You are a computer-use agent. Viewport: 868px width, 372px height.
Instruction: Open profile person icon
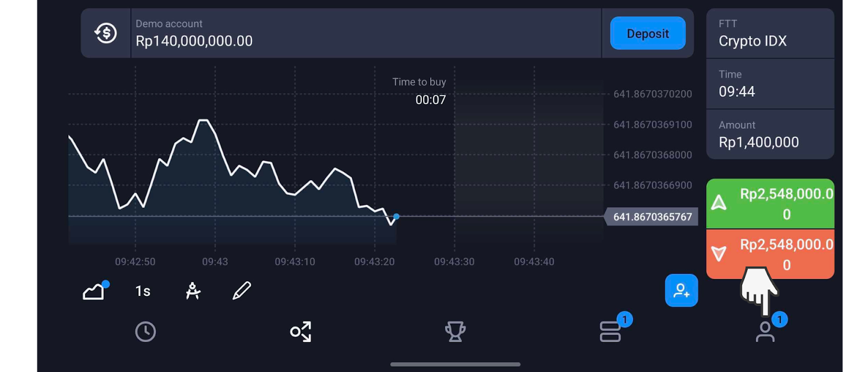765,332
